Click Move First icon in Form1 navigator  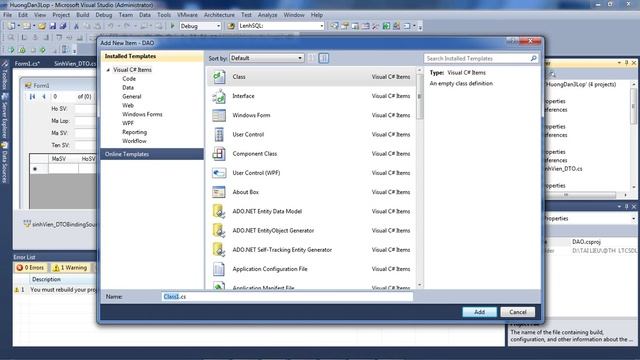point(32,97)
